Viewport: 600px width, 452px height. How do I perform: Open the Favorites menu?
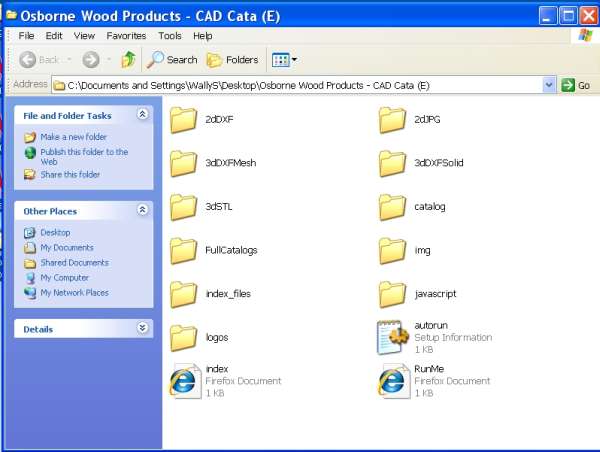(126, 36)
